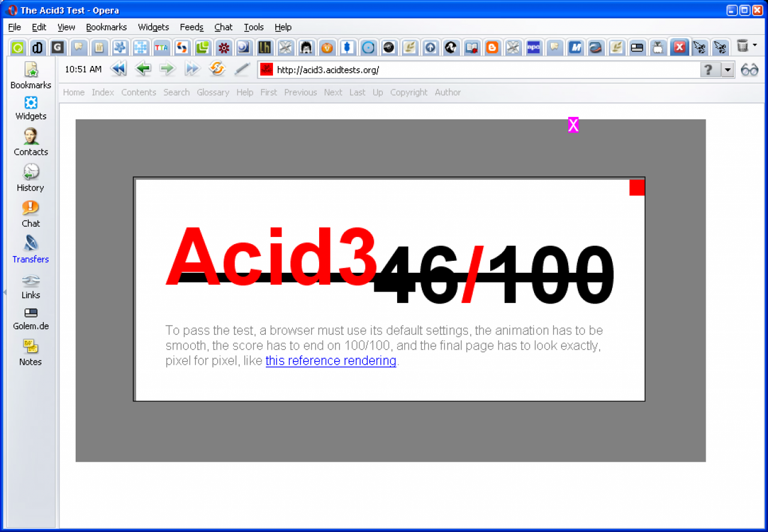This screenshot has height=532, width=768.
Task: Open the Bookmarks menu
Action: point(106,27)
